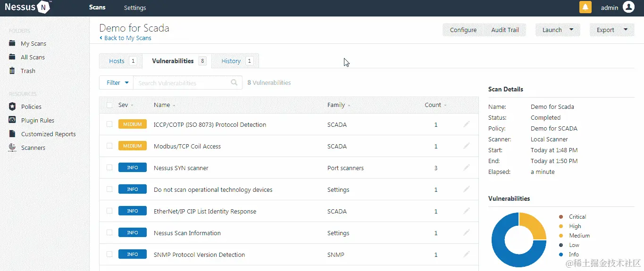644x271 pixels.
Task: Open the My Scans folder
Action: (33, 43)
